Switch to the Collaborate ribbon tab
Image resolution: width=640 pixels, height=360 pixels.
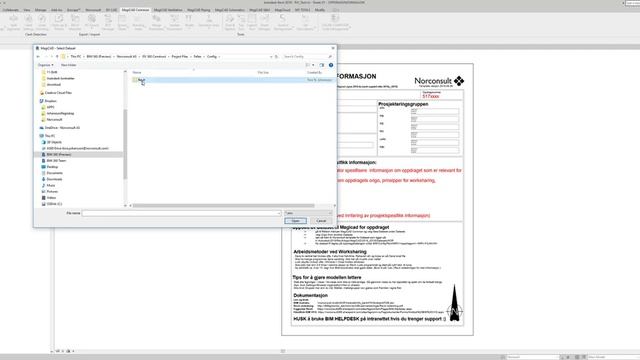11,10
